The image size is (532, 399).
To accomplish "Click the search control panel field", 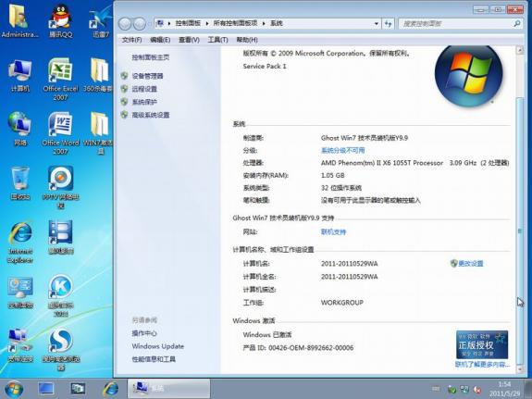I will click(x=461, y=23).
